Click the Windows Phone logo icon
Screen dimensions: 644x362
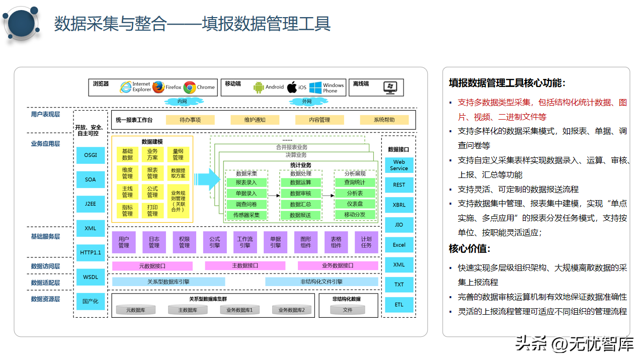point(315,87)
